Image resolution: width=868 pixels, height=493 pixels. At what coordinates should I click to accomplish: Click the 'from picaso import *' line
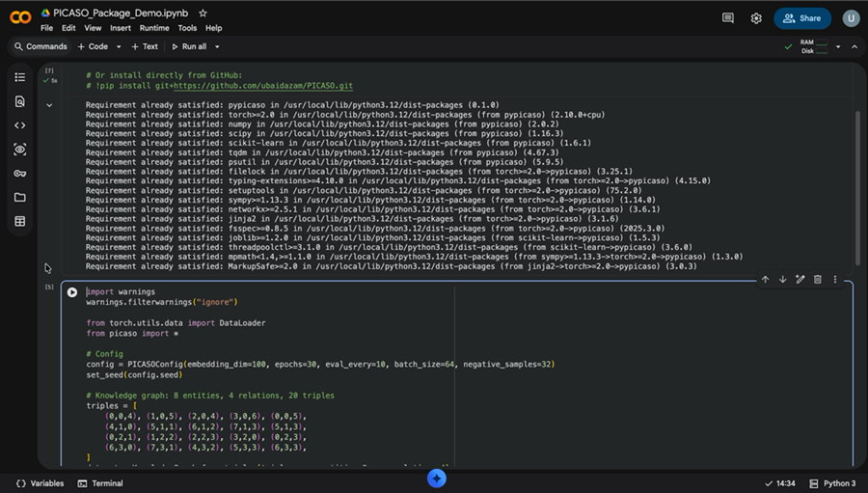click(x=132, y=334)
